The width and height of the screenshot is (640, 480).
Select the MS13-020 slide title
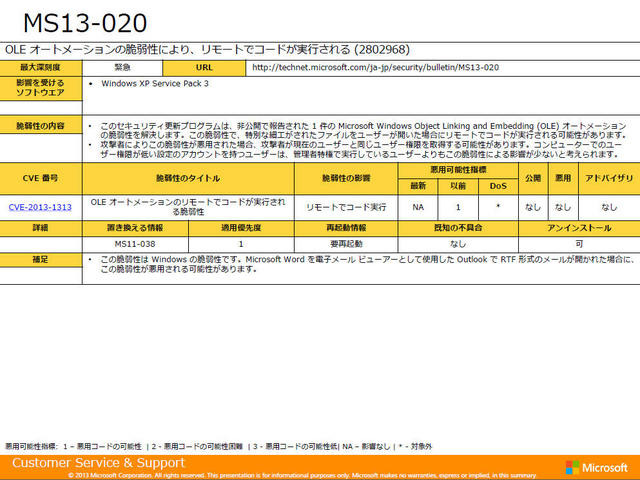85,23
